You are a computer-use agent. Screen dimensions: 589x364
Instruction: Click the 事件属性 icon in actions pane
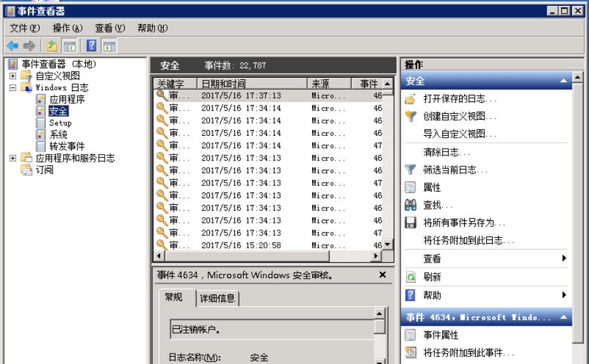[410, 335]
